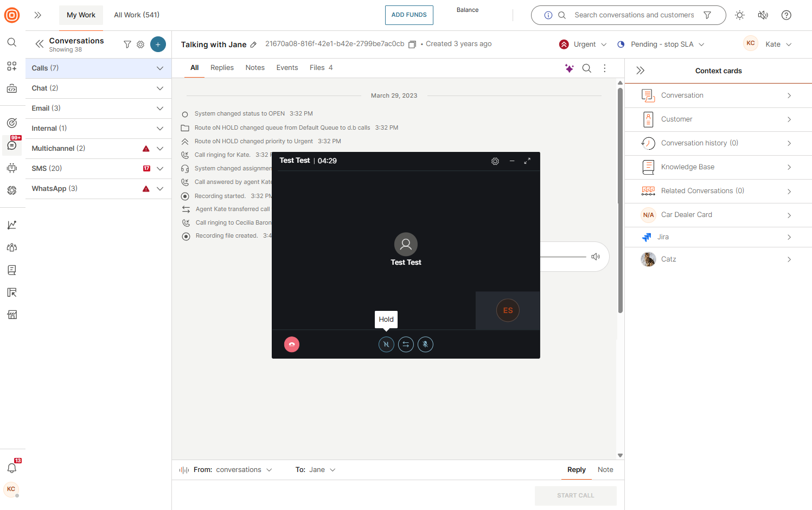Click the search conversations and customers field

coord(634,15)
